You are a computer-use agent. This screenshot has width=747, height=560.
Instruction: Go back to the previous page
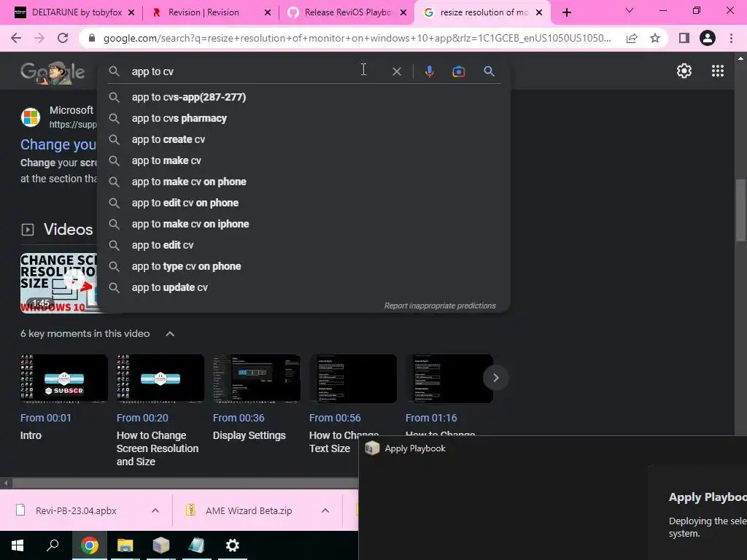tap(16, 38)
